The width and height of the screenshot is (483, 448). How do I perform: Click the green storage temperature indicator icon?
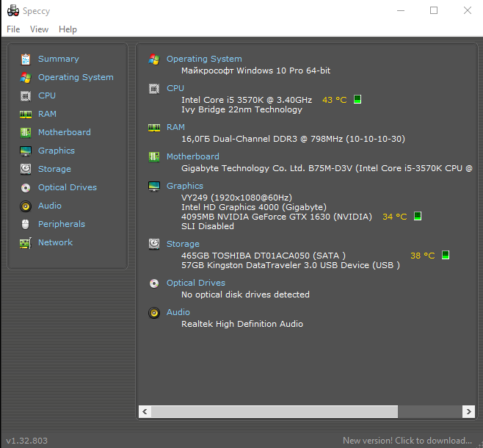tap(446, 255)
